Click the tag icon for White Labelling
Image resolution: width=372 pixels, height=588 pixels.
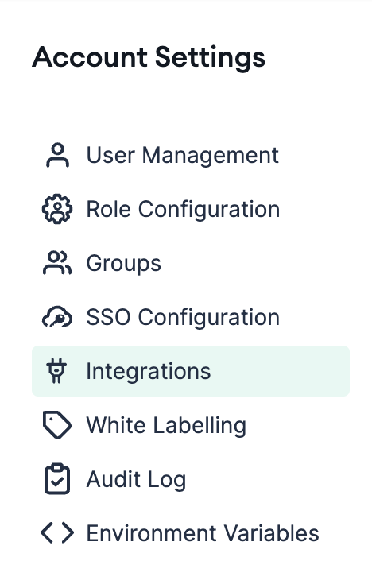[57, 425]
